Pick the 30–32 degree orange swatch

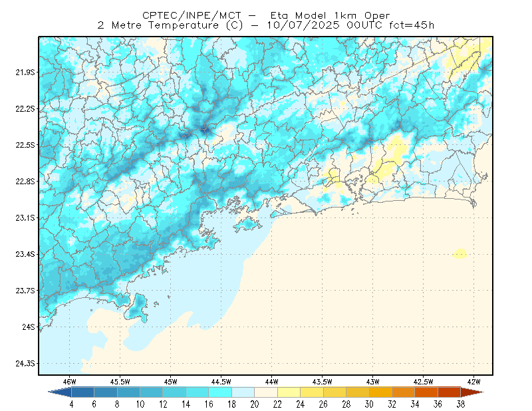[380, 392]
